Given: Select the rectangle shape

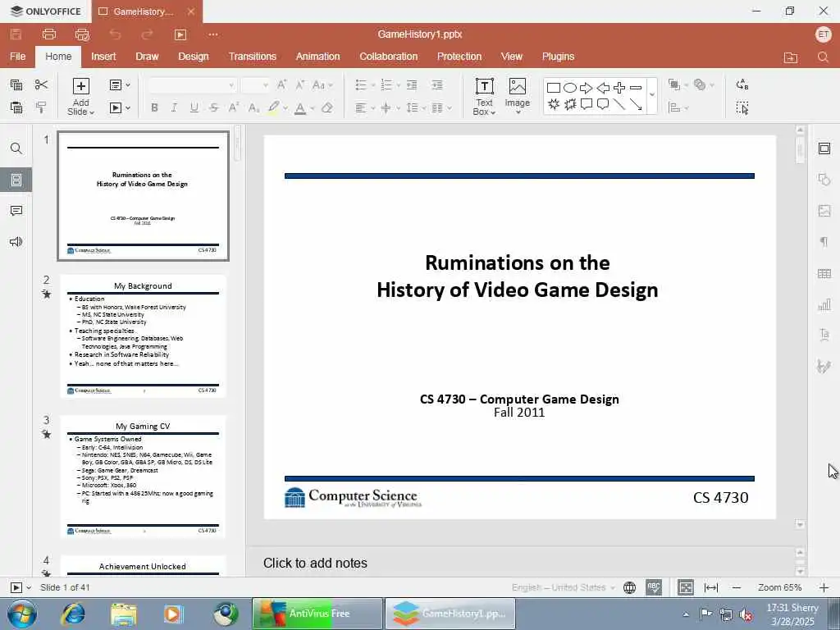Looking at the screenshot, I should 554,87.
